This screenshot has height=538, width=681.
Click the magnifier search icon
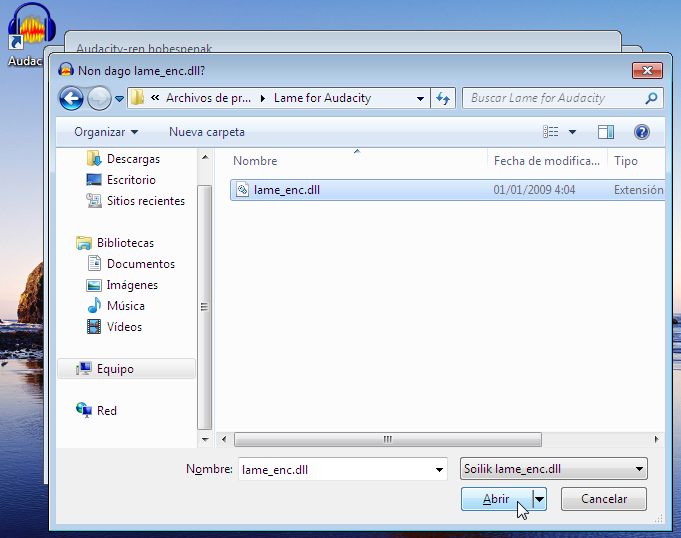click(651, 98)
